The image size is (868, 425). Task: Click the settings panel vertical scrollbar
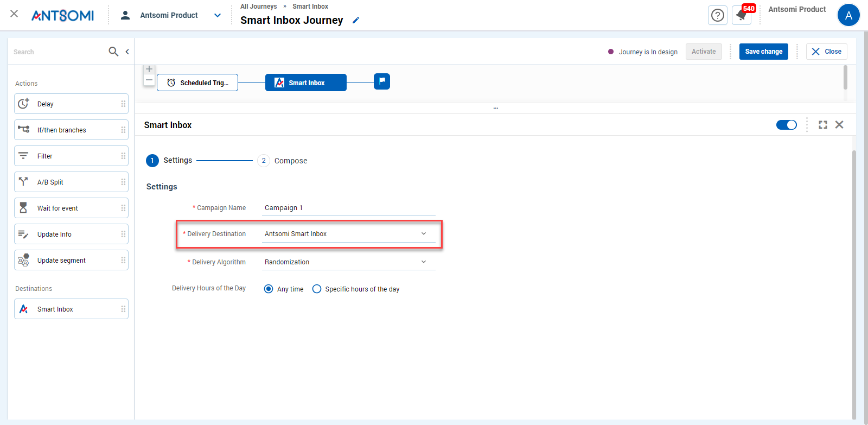click(854, 285)
